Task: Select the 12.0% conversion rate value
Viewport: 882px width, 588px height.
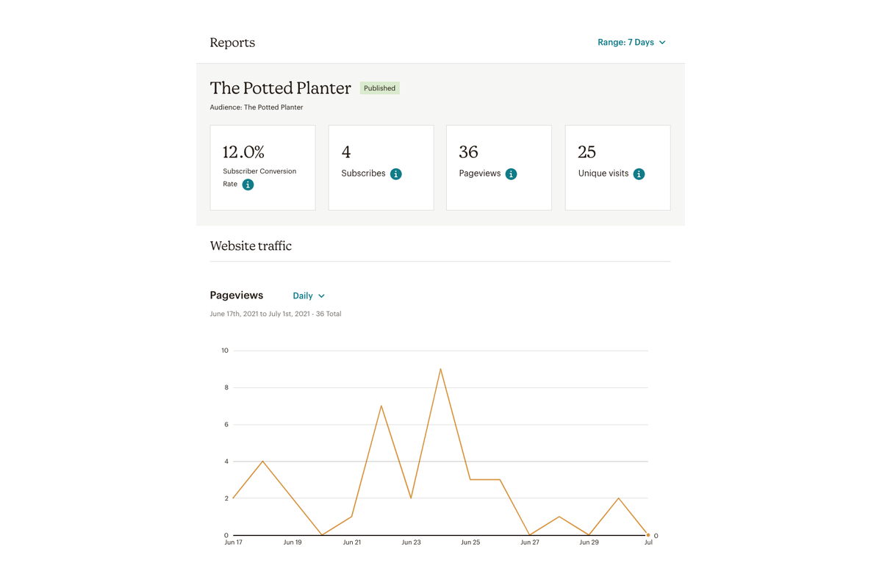Action: coord(243,152)
